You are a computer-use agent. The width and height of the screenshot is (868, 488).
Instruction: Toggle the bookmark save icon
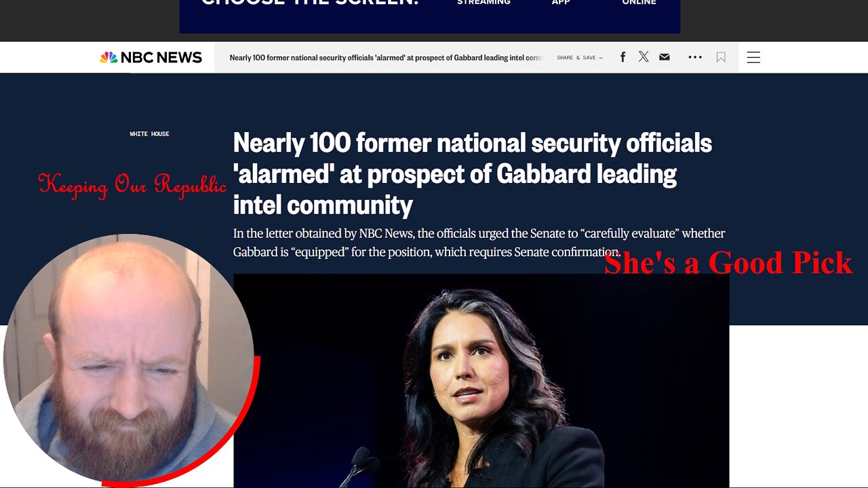pos(721,58)
